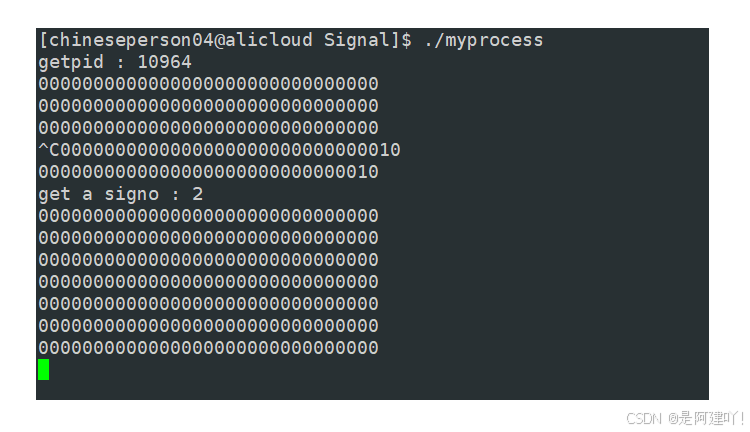Click the green terminal cursor block
The height and width of the screenshot is (432, 750).
pyautogui.click(x=44, y=369)
